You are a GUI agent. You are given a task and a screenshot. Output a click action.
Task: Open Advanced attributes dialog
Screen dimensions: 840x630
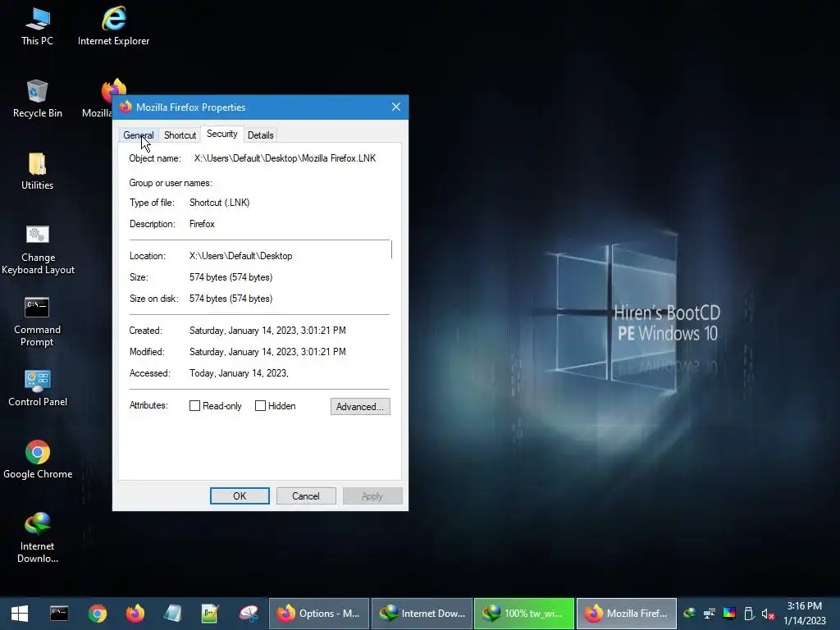pyautogui.click(x=360, y=406)
